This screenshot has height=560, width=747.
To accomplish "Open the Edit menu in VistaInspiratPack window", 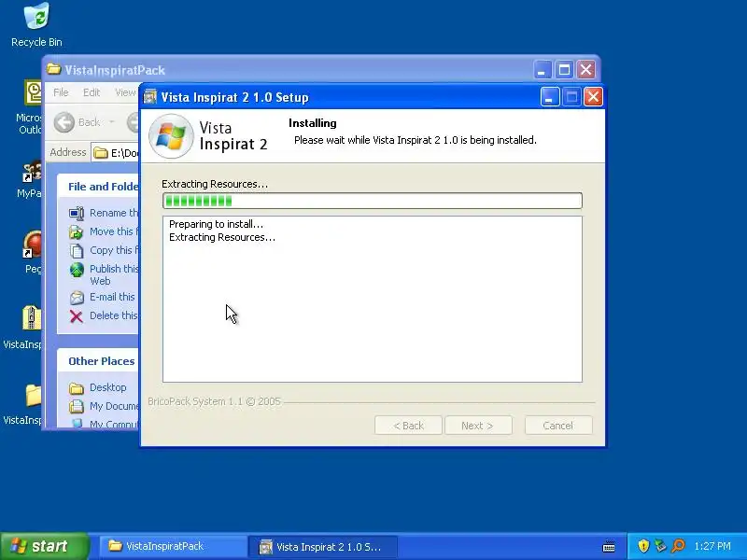I will click(x=91, y=92).
